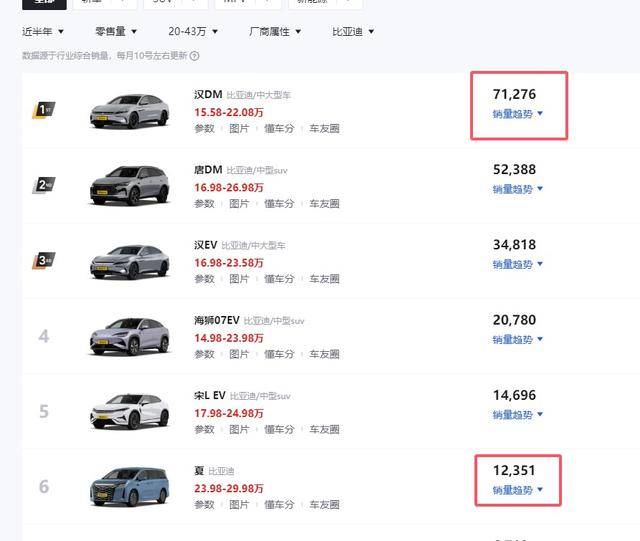Click the rank 1 badge icon
This screenshot has height=541, width=640.
[x=44, y=110]
